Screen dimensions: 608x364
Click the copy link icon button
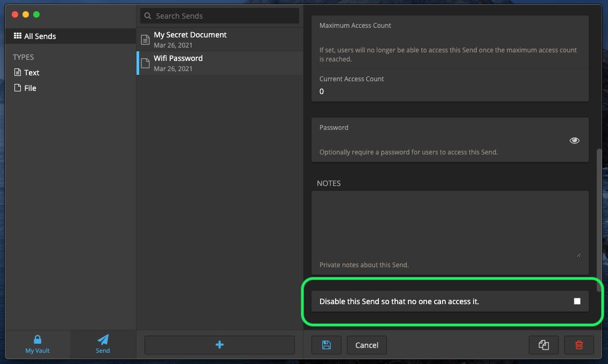click(x=543, y=345)
